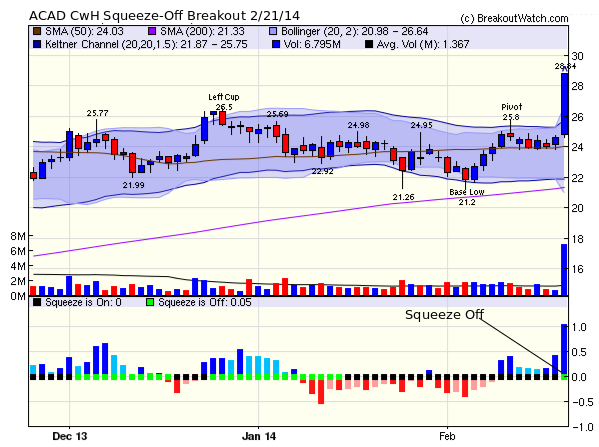Click the -1.0 squeeze axis label
This screenshot has height=447, width=599.
coord(583,427)
